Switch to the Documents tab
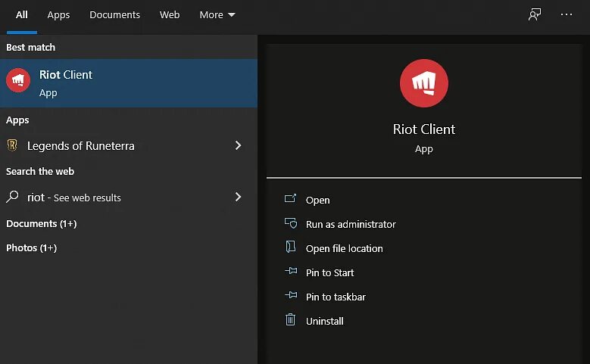 [x=114, y=14]
